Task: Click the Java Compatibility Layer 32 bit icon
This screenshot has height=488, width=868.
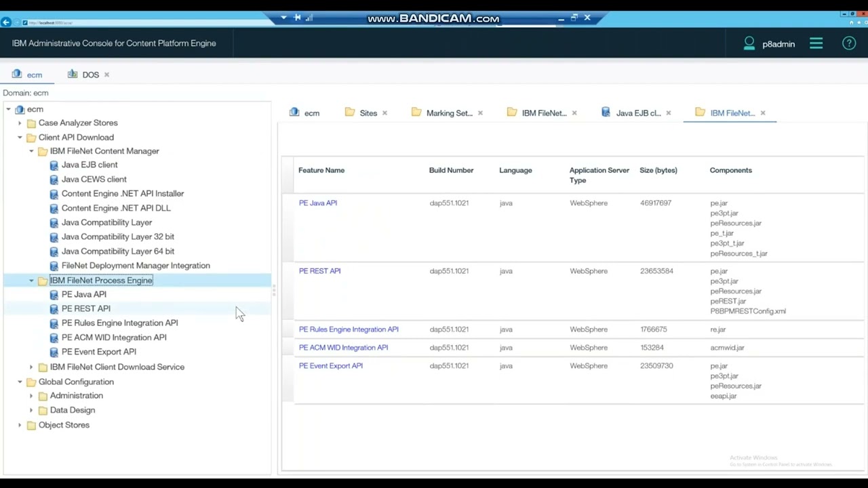Action: tap(54, 237)
